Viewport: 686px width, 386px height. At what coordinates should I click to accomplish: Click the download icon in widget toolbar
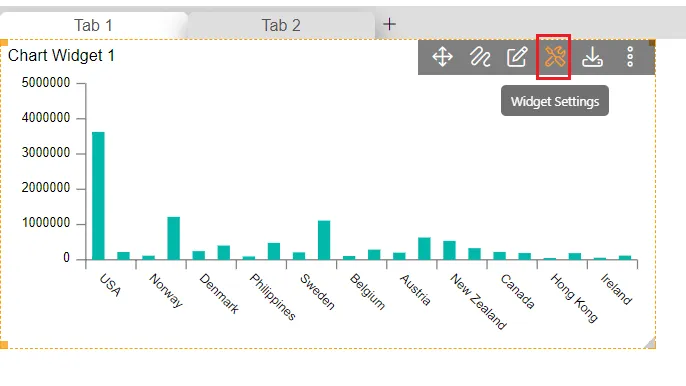pos(592,57)
